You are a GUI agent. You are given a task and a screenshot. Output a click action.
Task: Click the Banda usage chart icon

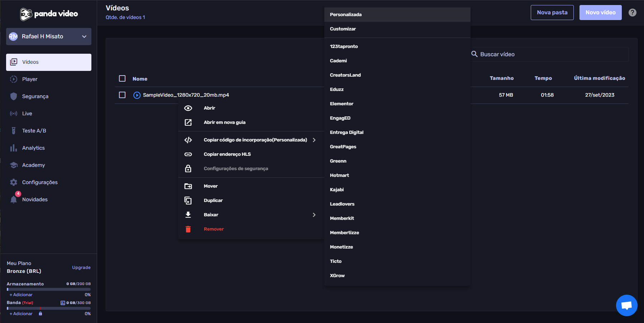coord(63,303)
